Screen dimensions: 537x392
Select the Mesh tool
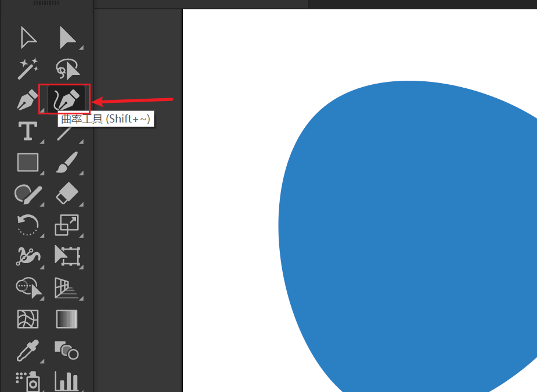pyautogui.click(x=28, y=319)
